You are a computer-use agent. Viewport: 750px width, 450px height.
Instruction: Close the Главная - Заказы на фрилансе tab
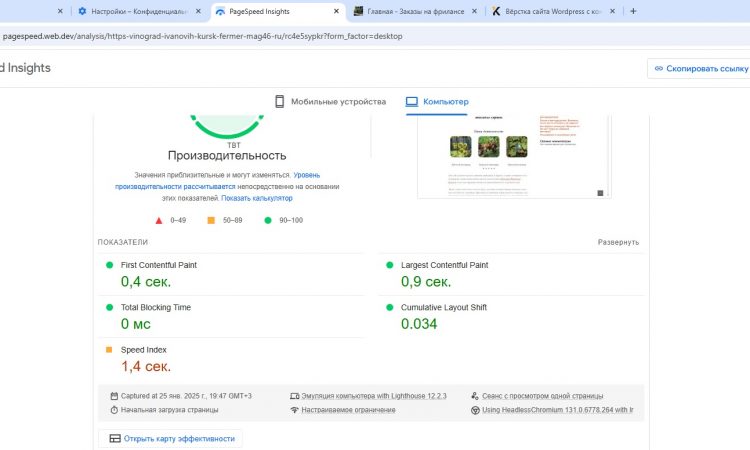coord(474,11)
